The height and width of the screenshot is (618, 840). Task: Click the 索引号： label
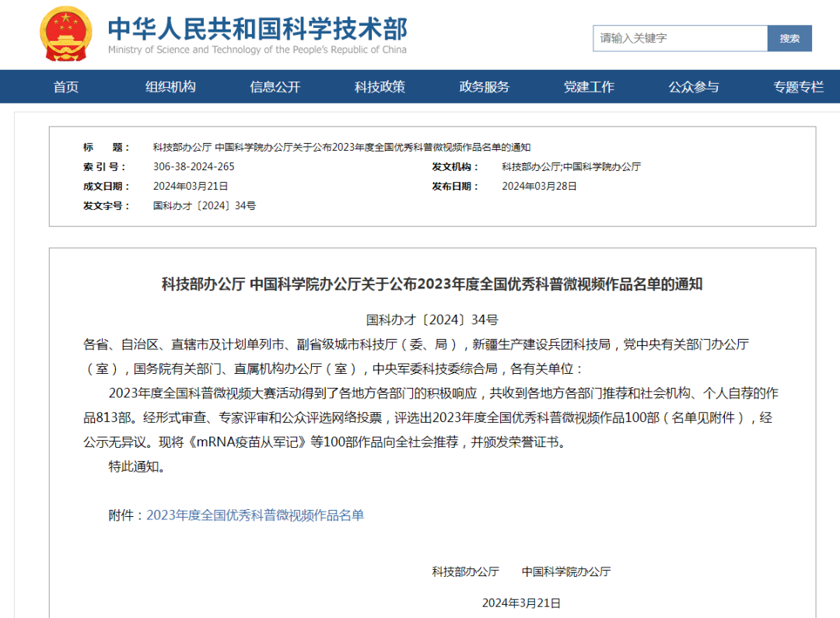[105, 166]
